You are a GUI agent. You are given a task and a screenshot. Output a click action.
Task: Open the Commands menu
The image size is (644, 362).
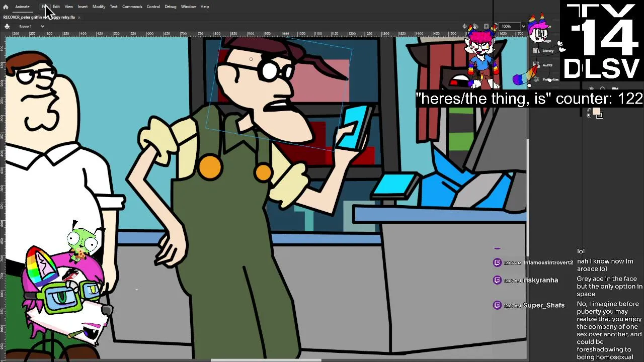(132, 7)
